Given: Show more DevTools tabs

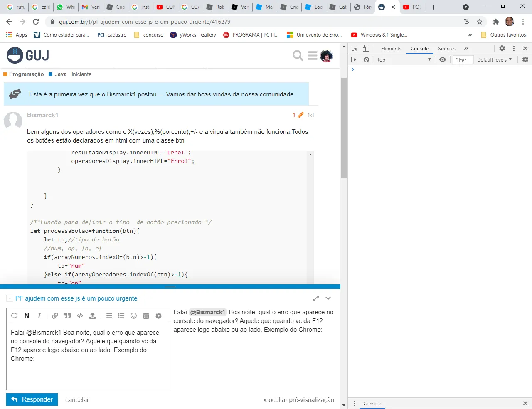Looking at the screenshot, I should tap(466, 49).
